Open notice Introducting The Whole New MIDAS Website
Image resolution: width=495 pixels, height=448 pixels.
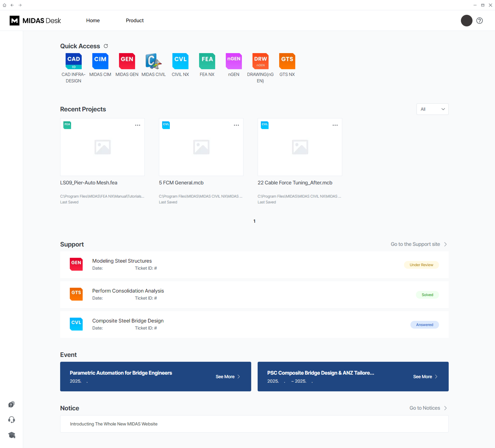(254, 424)
